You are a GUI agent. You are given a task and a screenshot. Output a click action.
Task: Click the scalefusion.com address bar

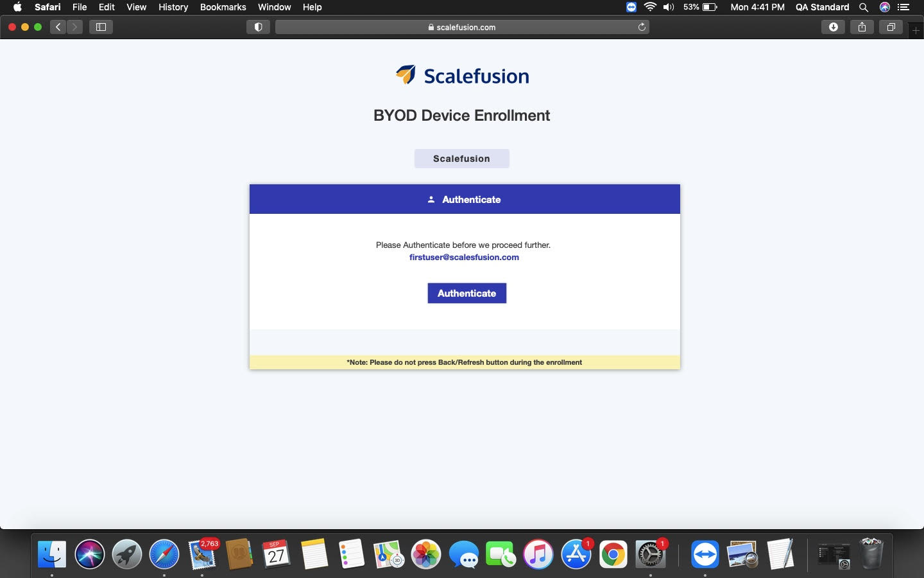(462, 27)
